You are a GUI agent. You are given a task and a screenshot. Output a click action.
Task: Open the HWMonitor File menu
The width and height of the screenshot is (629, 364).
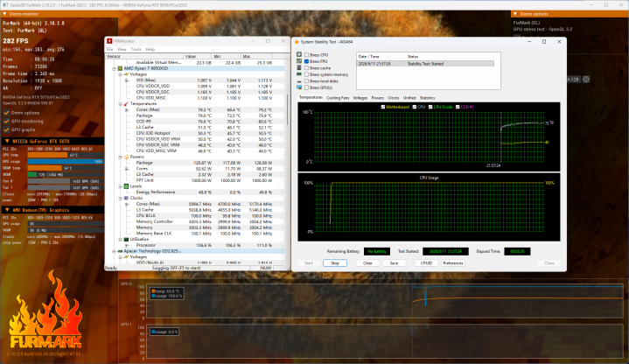109,49
